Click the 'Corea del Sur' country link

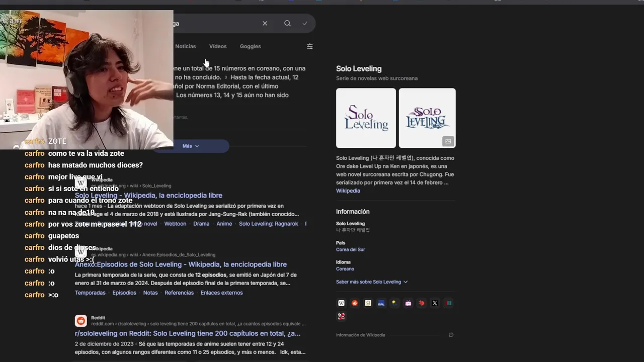(x=351, y=249)
